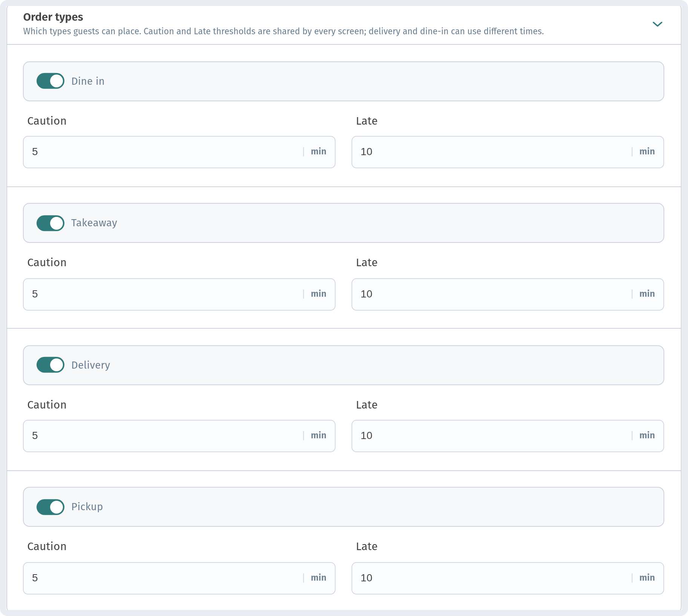Click the Caution label under Delivery

coord(47,405)
